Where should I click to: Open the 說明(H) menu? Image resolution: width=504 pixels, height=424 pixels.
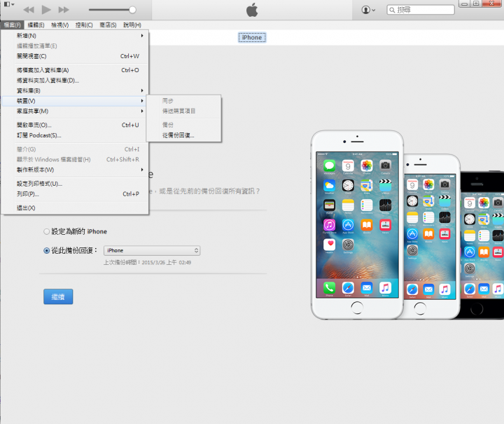[x=132, y=25]
